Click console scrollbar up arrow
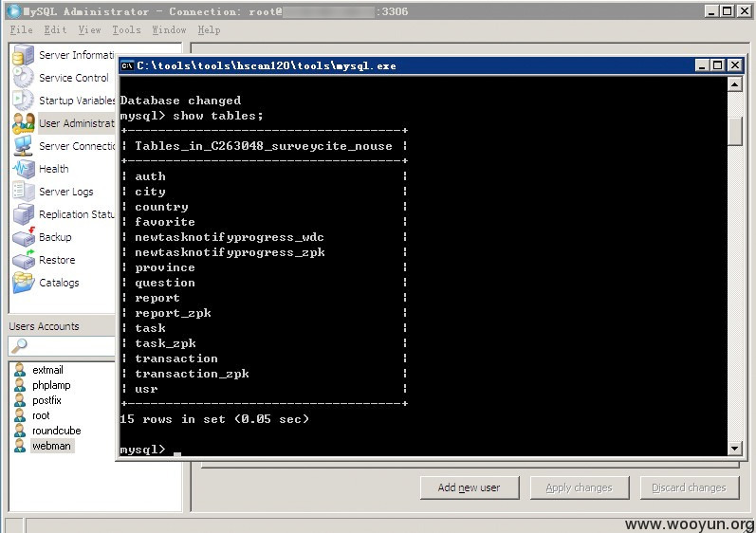Screen dimensions: 756x533 pos(734,84)
